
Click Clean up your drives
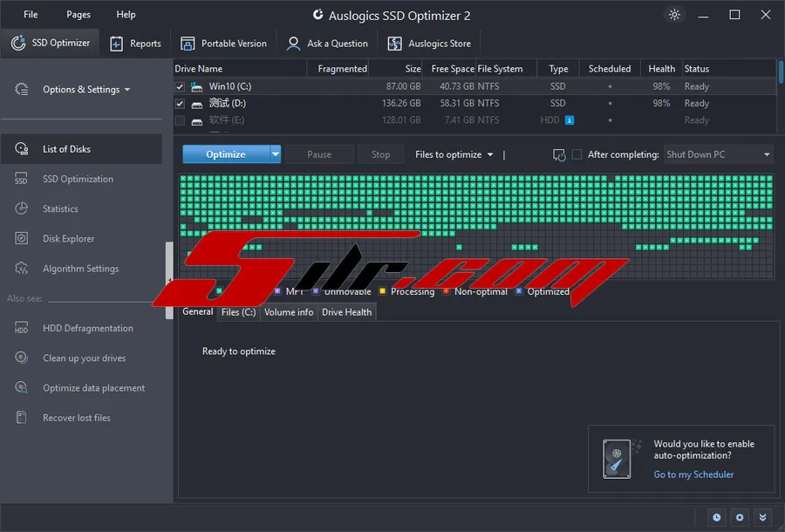[x=81, y=358]
